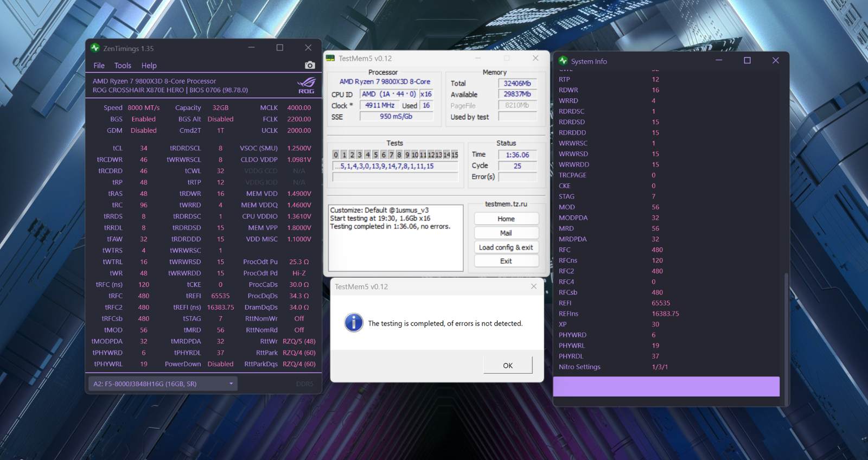Click the tREFI 65535 value in ZenTimings

tap(220, 296)
